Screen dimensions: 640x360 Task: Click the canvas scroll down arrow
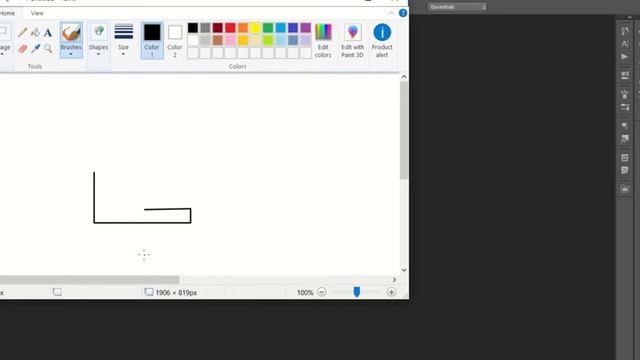404,270
